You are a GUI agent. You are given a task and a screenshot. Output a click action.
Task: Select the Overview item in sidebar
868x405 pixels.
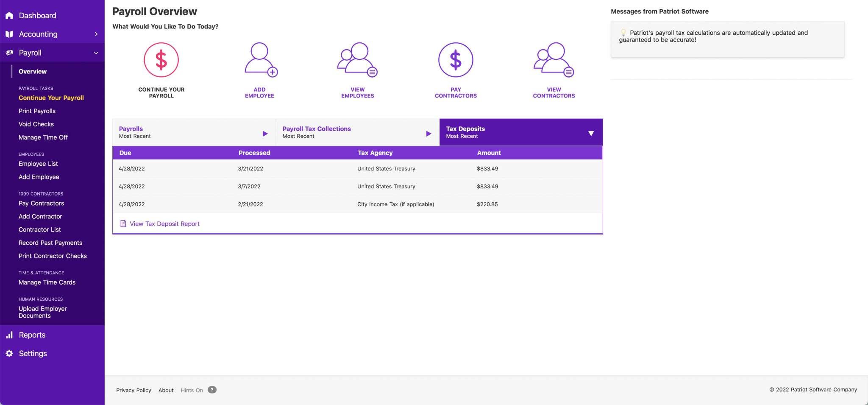pos(32,71)
